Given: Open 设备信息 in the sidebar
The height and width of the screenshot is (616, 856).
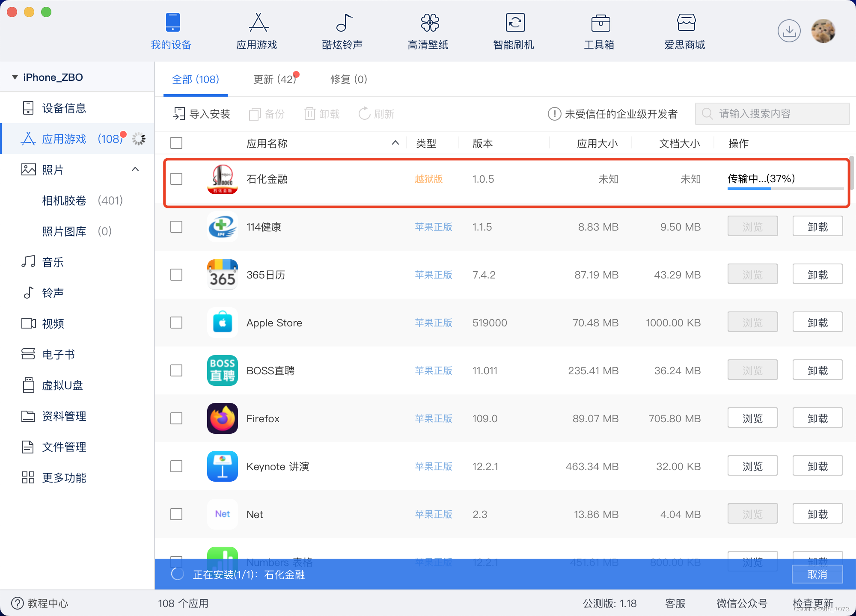Looking at the screenshot, I should pyautogui.click(x=77, y=108).
